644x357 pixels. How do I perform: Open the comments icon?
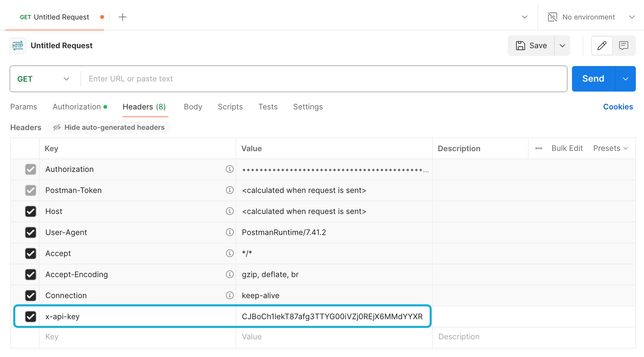tap(624, 46)
